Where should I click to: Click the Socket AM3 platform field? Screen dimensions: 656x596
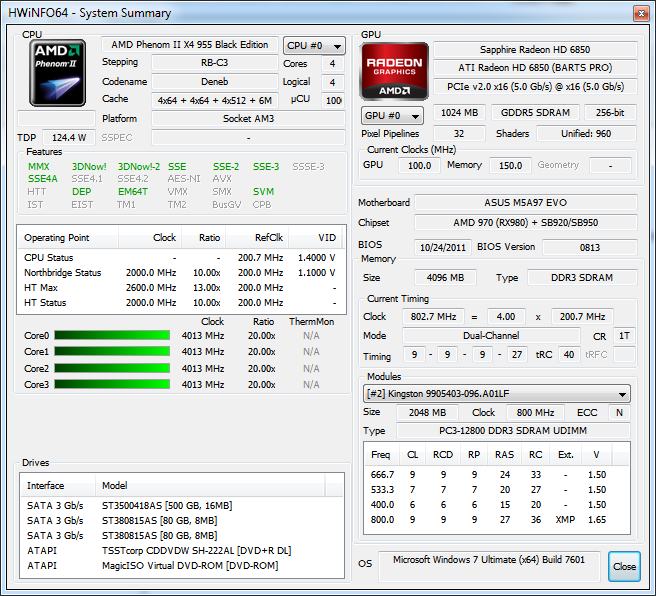(x=249, y=119)
